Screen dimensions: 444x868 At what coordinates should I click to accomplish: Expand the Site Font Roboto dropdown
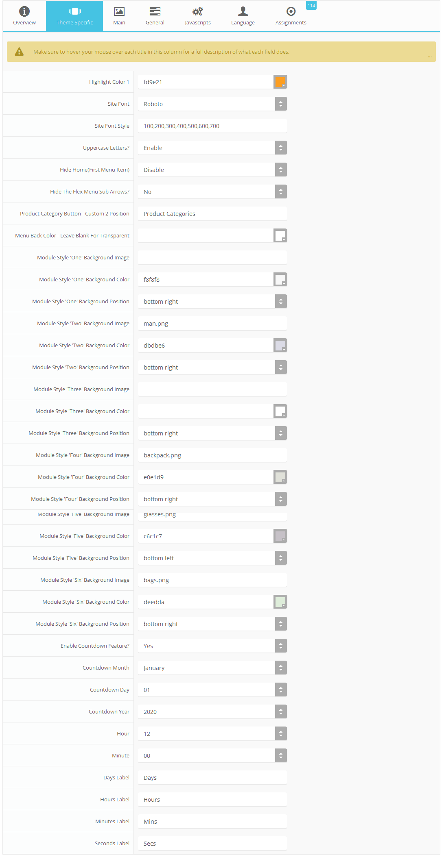click(212, 104)
